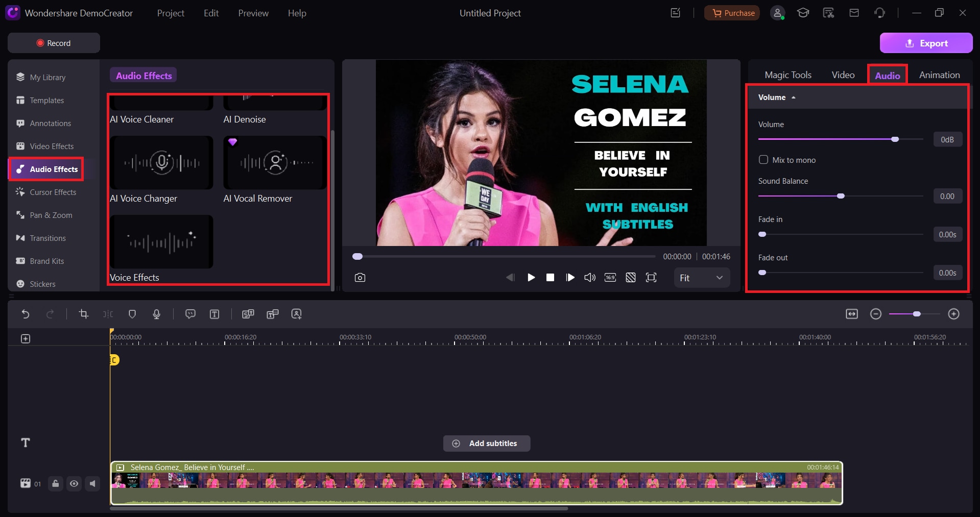Open the Project menu

[171, 13]
